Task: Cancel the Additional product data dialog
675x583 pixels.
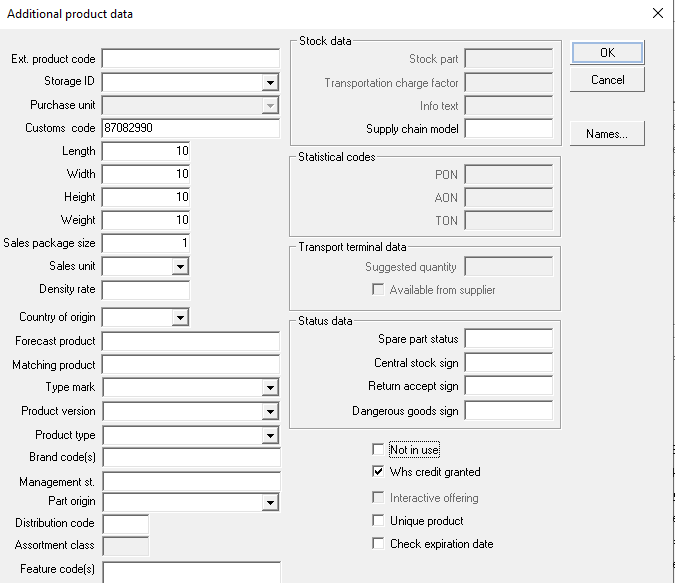Action: pos(607,80)
